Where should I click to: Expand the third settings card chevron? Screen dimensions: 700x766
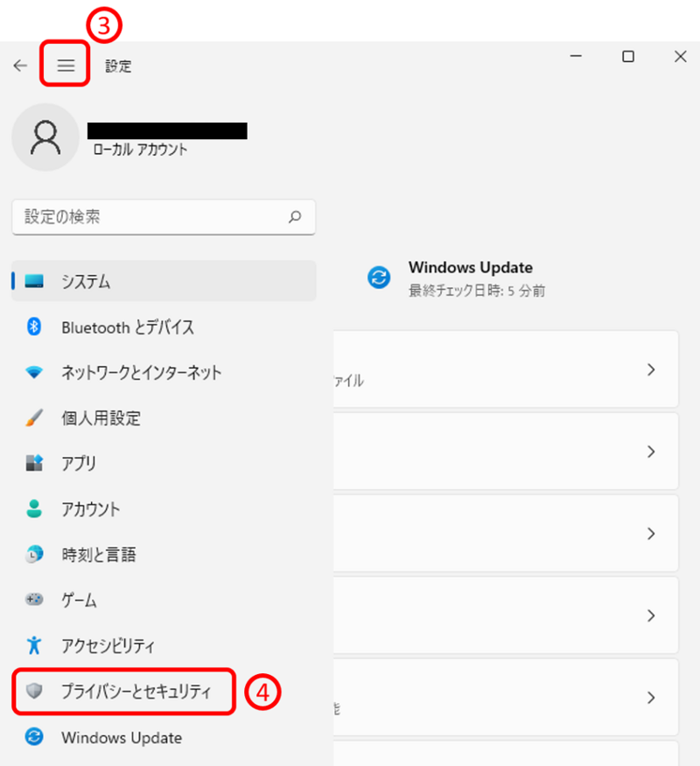point(651,533)
